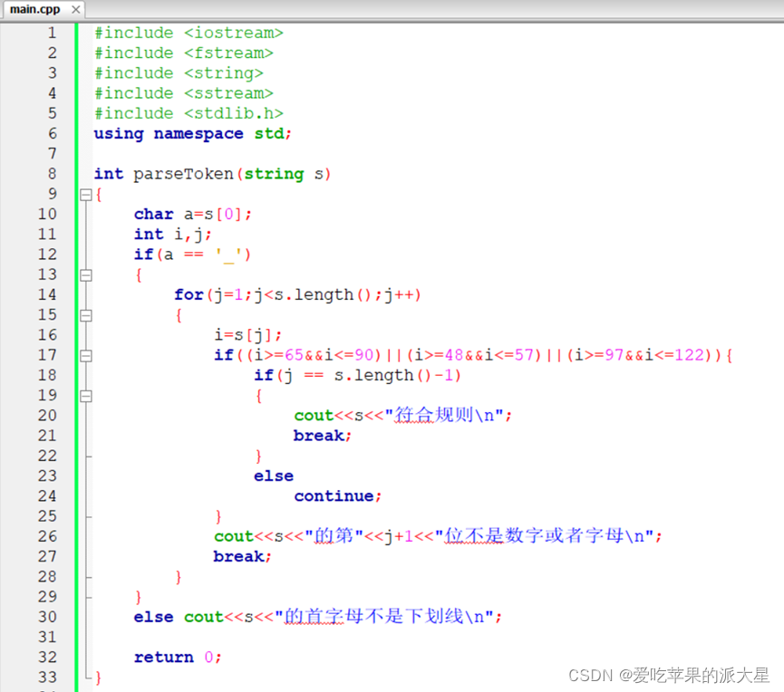Place cursor in using namespace std; line

click(190, 133)
